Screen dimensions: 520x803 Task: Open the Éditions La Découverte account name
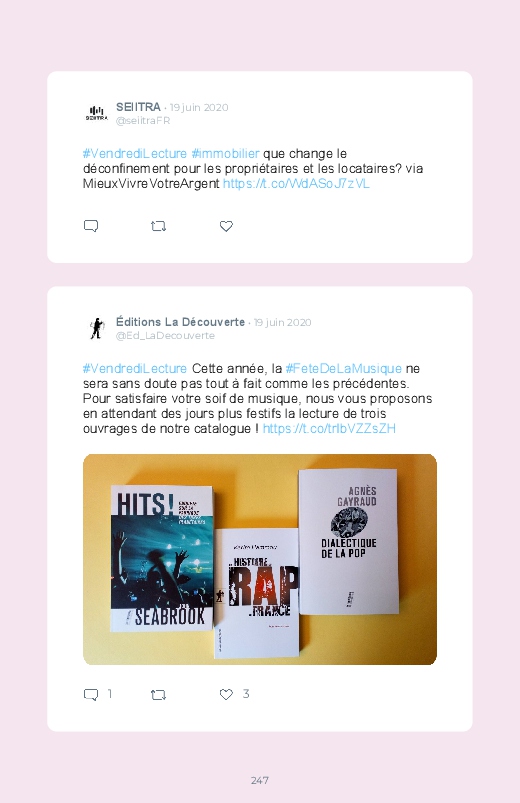pyautogui.click(x=180, y=322)
